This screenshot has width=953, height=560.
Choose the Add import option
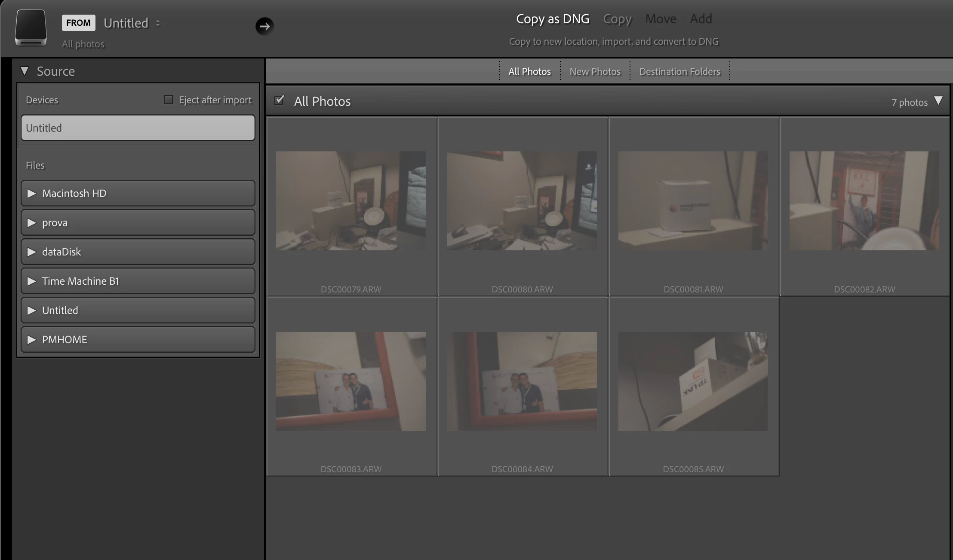coord(701,19)
